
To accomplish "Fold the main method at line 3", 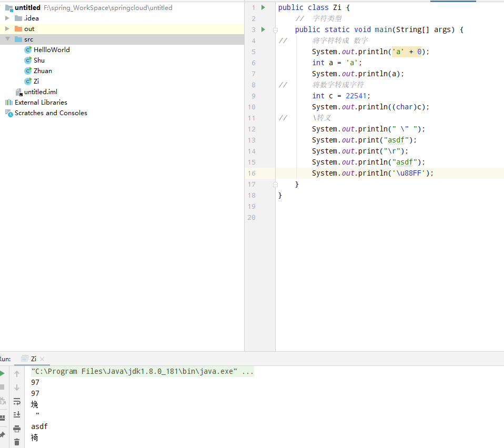I will [x=275, y=30].
